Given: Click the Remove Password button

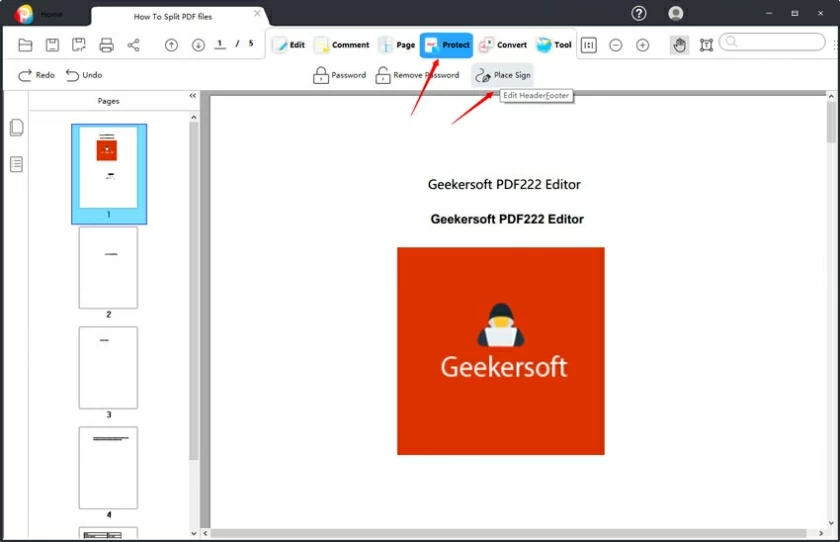Looking at the screenshot, I should pyautogui.click(x=417, y=76).
